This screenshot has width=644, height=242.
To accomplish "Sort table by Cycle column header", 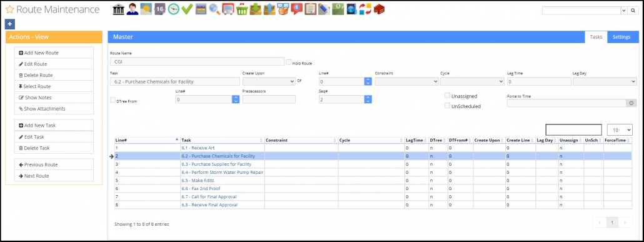I will pyautogui.click(x=371, y=141).
